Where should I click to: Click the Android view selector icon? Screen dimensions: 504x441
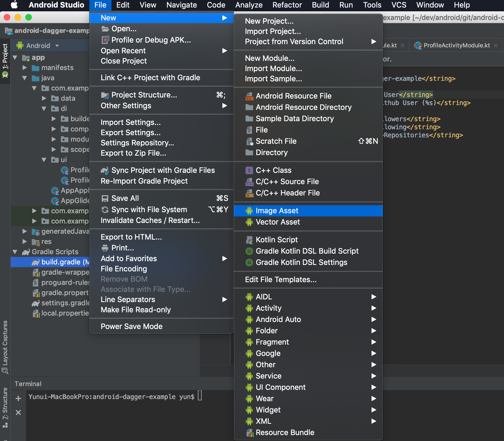pos(20,45)
